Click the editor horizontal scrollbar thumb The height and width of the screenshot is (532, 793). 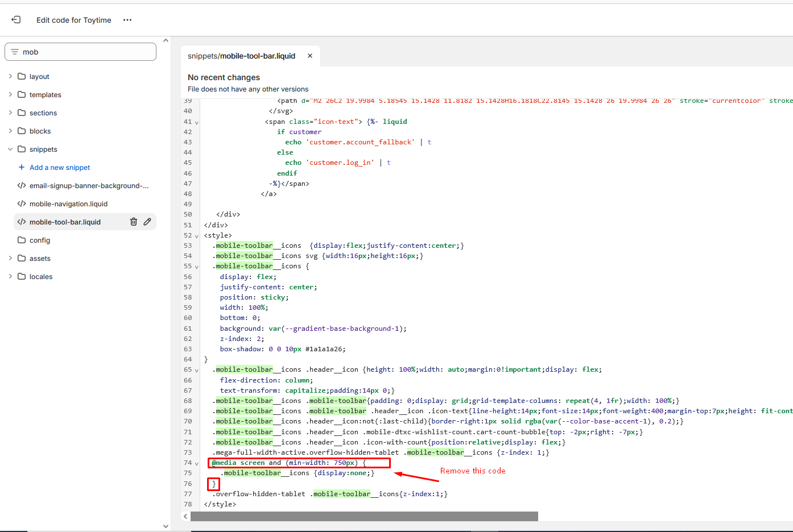pyautogui.click(x=364, y=516)
